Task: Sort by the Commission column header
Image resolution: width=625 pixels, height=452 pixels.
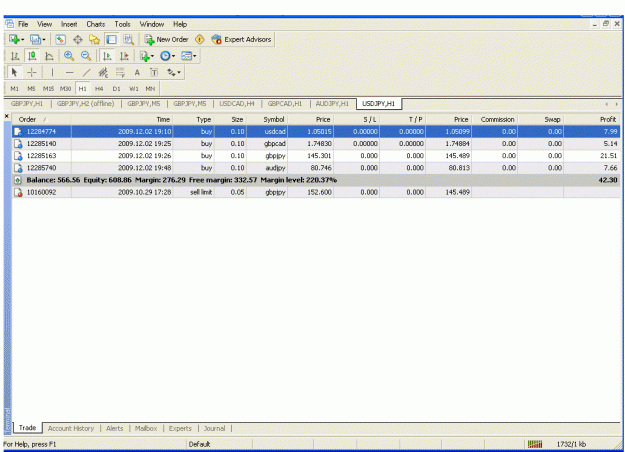Action: (494, 119)
